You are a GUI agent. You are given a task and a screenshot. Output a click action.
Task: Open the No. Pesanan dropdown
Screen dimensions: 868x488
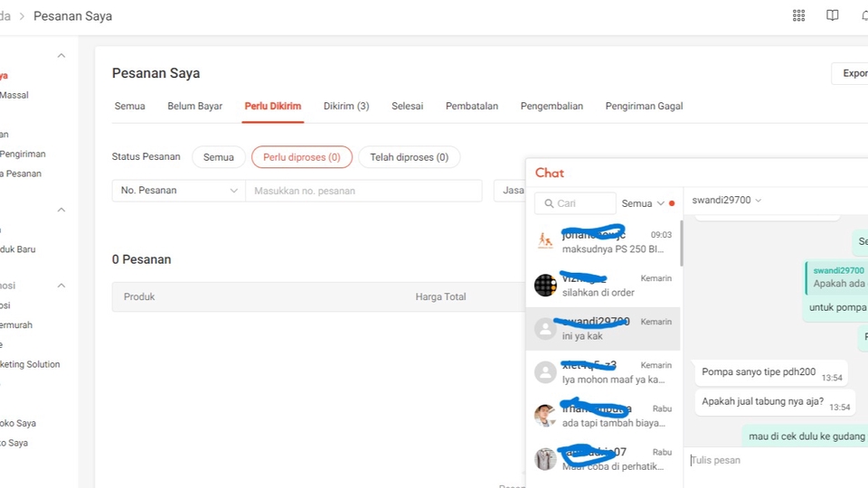[178, 191]
